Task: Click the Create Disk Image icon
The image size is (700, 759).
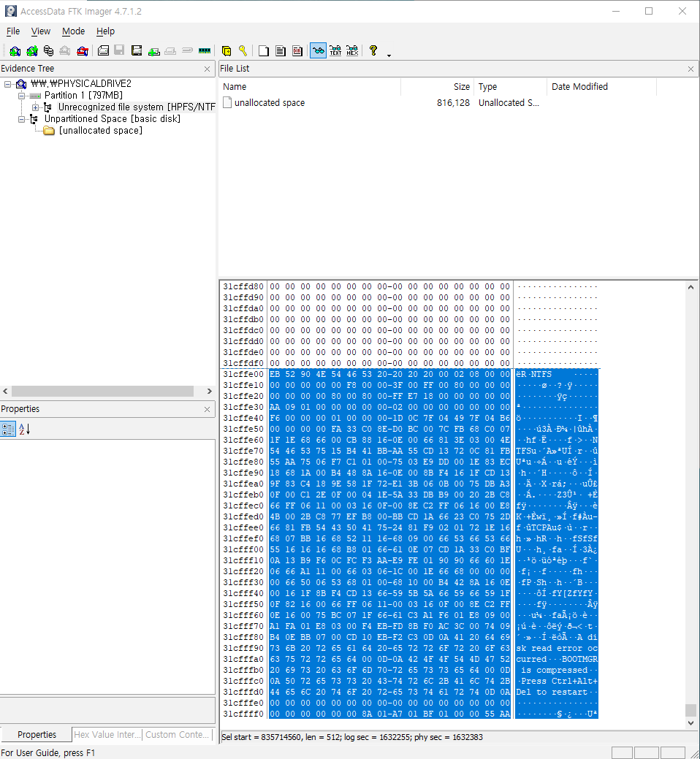Action: pyautogui.click(x=103, y=50)
